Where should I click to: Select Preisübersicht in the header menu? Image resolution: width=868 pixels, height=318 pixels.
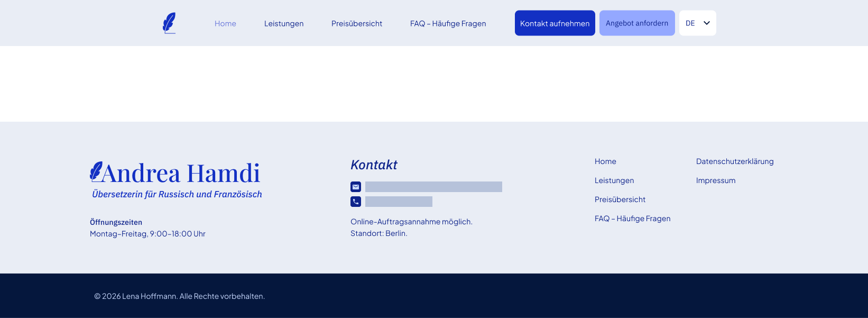click(357, 24)
